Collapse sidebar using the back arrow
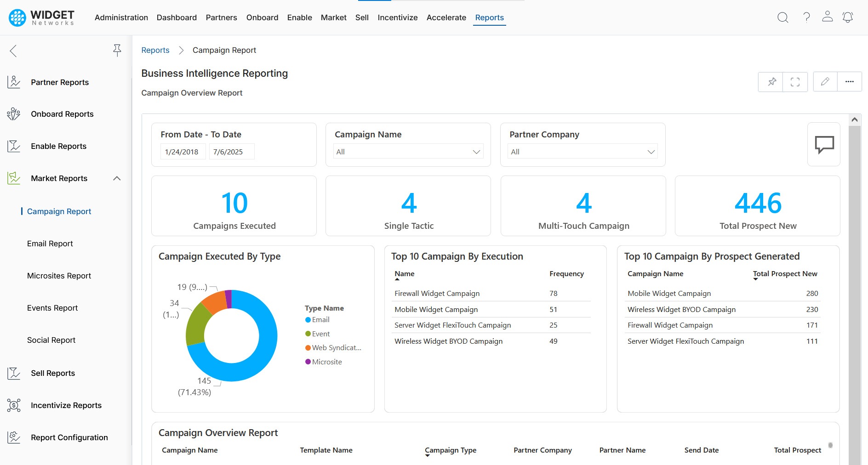 click(x=13, y=51)
